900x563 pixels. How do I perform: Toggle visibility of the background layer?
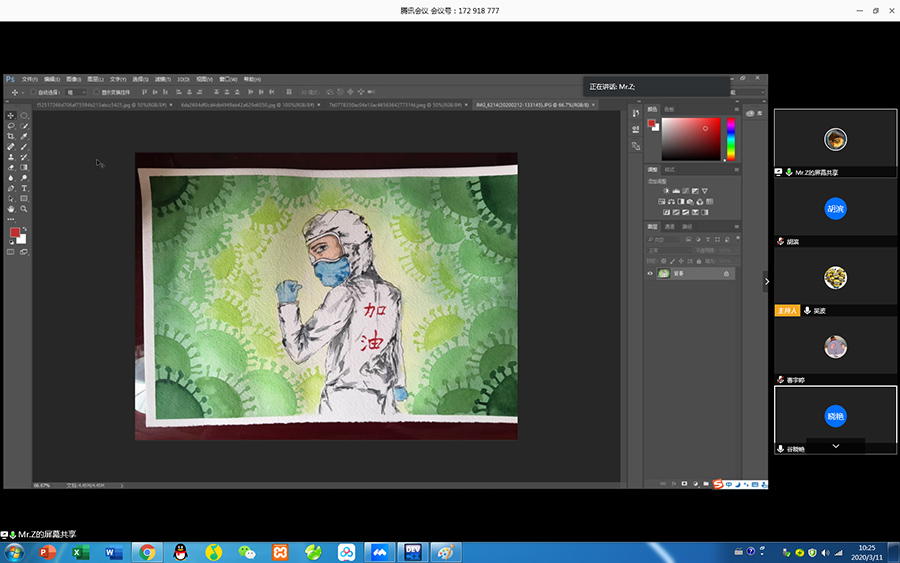(x=650, y=274)
